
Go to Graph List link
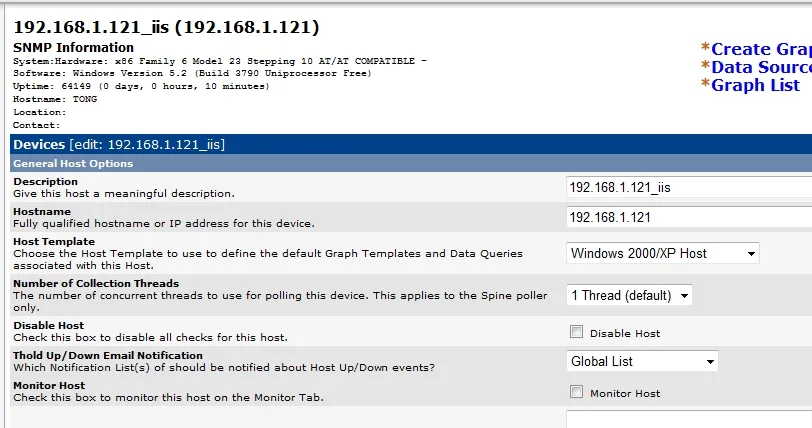coord(755,85)
